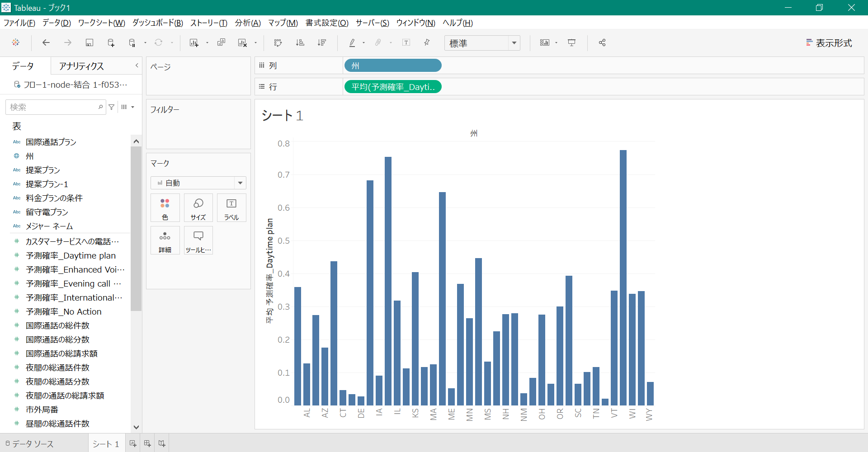Toggle the filter icon beside the search box

[112, 107]
